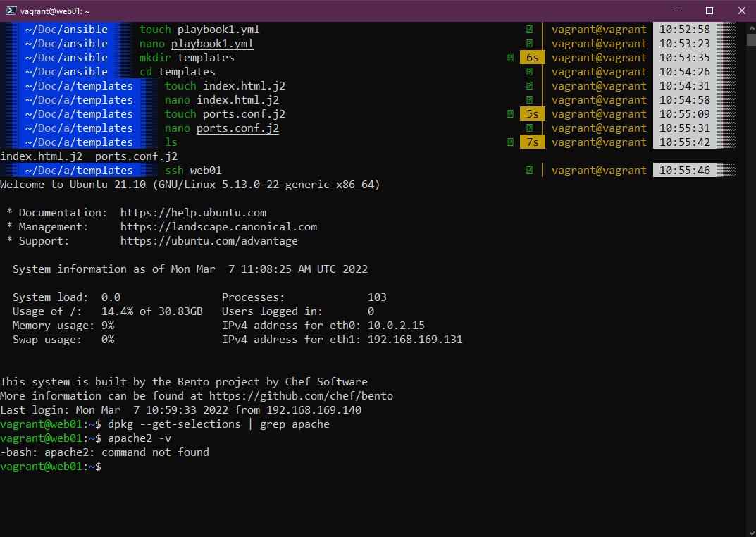Click the success icon next to the "ssh web01" command
The width and height of the screenshot is (756, 537).
(528, 170)
